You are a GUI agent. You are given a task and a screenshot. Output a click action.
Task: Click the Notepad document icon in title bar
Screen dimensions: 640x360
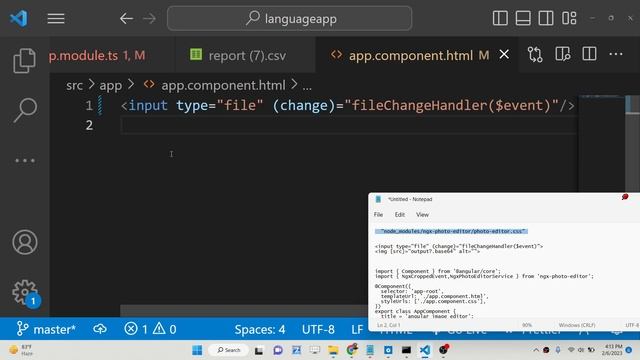(x=378, y=199)
